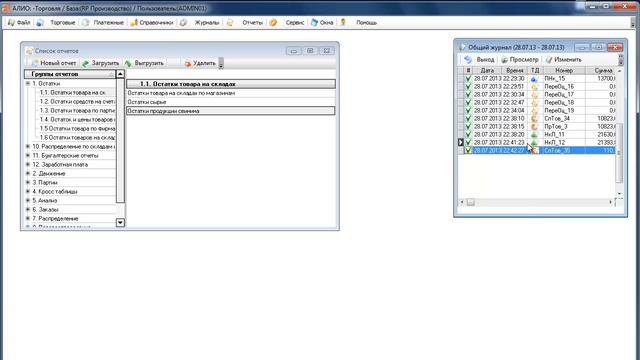Image resolution: width=640 pixels, height=360 pixels.
Task: Select 1.1. Остатки товара на складах tree node
Action: pos(72,92)
